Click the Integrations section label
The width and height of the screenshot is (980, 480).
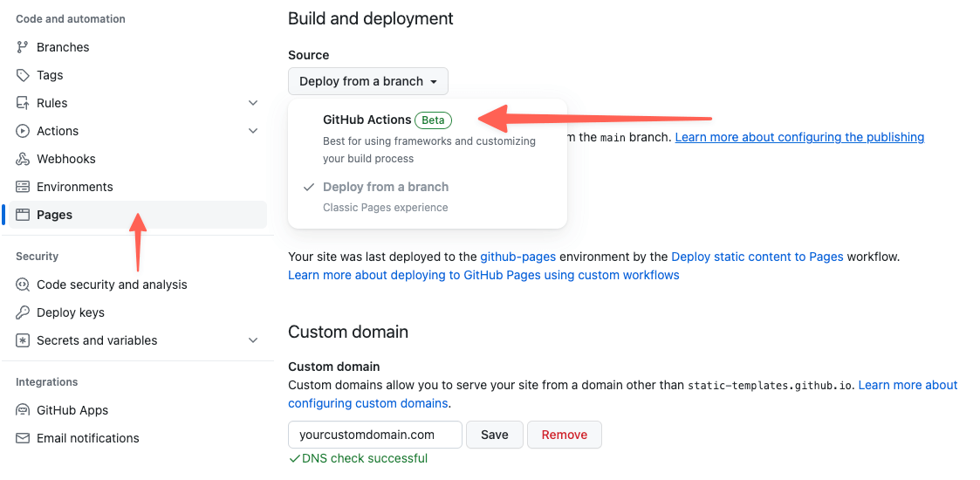(47, 382)
